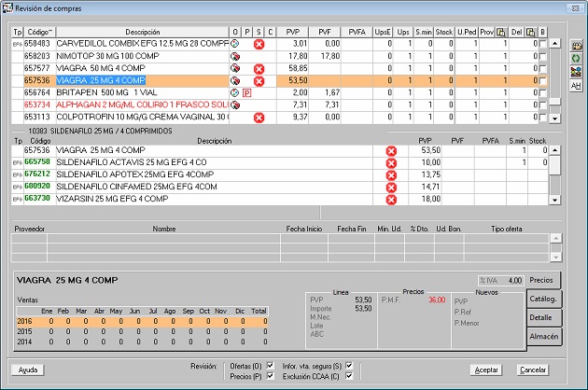
Task: Click the binoculars search icon in right sidebar
Action: click(576, 46)
